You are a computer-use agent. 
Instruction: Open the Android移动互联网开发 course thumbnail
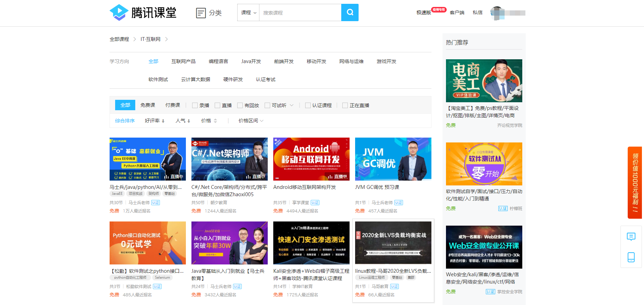[311, 159]
